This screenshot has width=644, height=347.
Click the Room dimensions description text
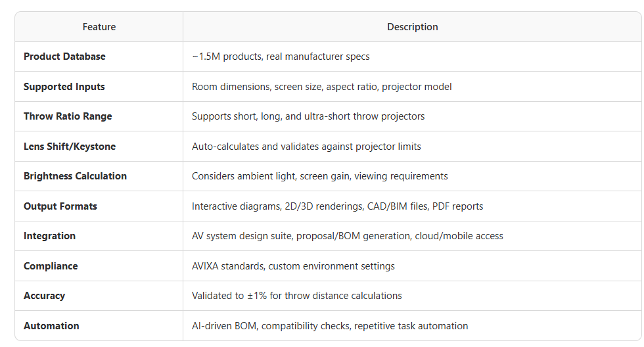(321, 87)
